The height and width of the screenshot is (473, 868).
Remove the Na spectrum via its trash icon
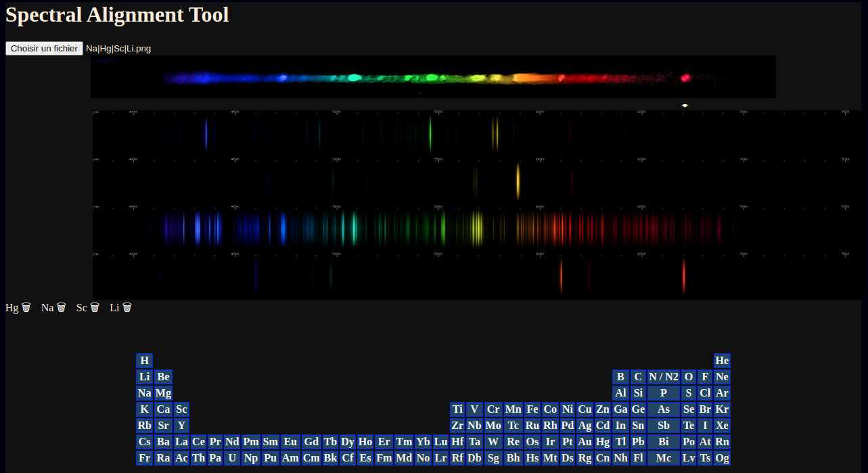coord(62,308)
